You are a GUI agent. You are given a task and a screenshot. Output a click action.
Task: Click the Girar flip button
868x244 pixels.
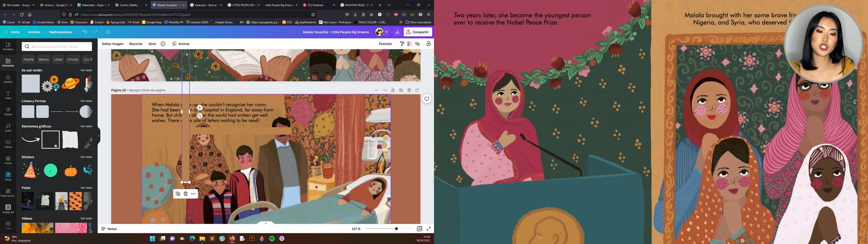(152, 44)
